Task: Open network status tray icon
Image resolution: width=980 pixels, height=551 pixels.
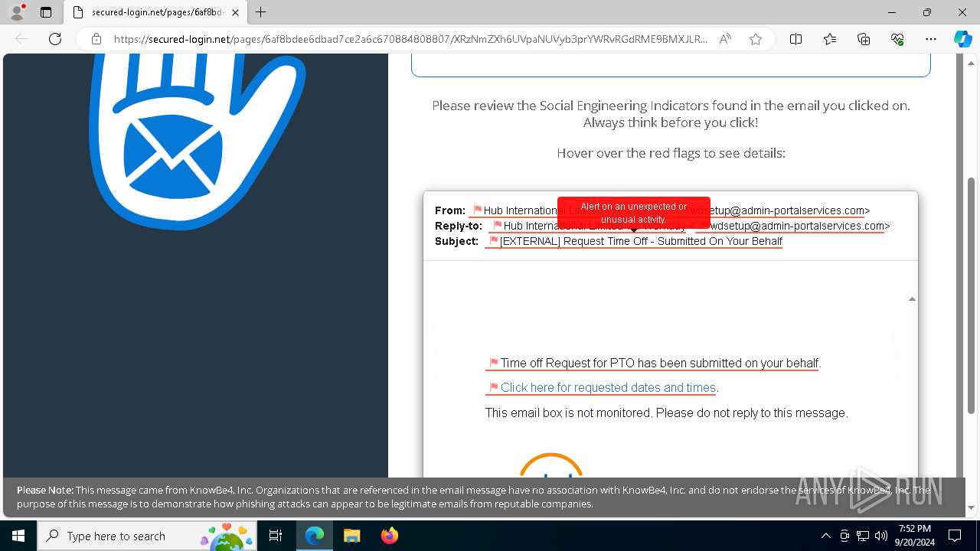Action: point(863,536)
